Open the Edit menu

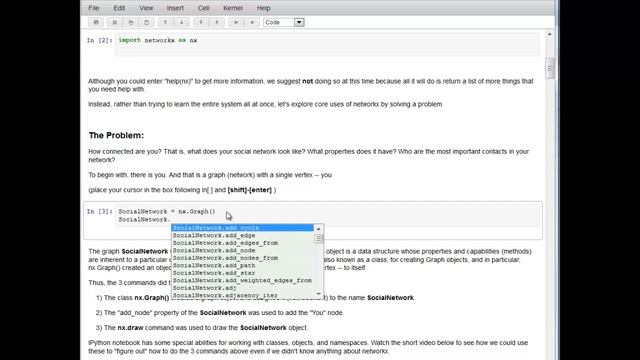coord(119,8)
